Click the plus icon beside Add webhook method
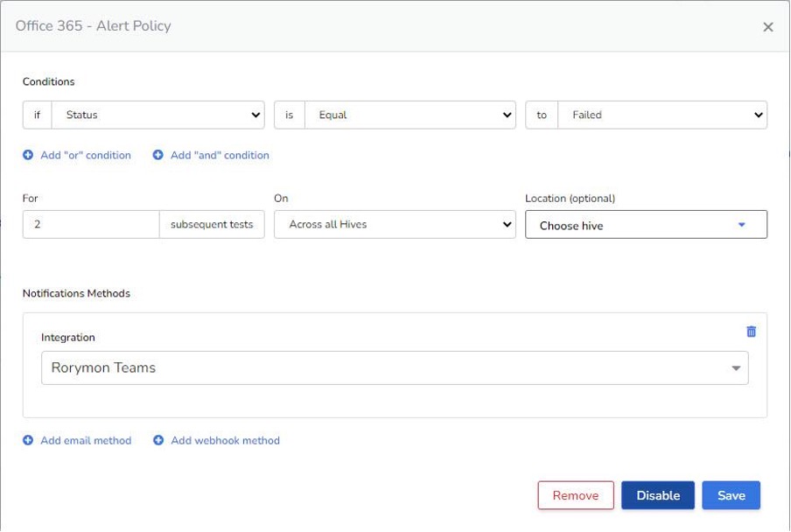The image size is (791, 532). [x=158, y=440]
